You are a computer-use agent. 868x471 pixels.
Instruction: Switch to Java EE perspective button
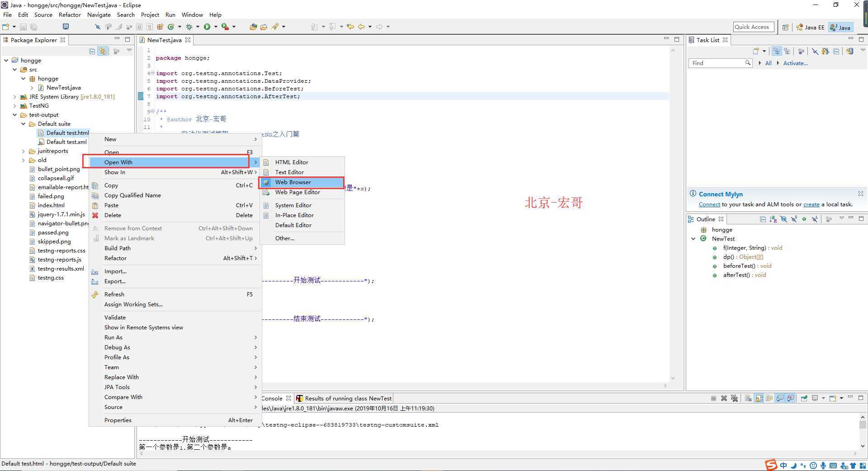click(x=811, y=27)
